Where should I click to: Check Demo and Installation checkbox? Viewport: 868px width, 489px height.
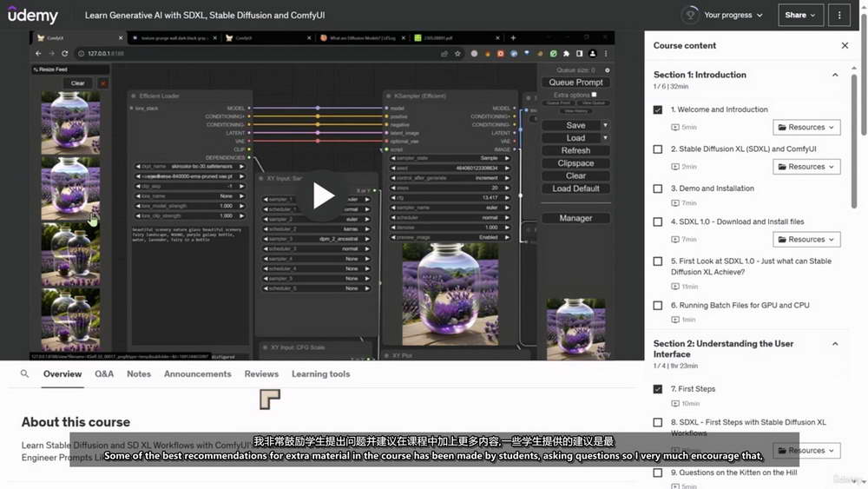tap(658, 188)
